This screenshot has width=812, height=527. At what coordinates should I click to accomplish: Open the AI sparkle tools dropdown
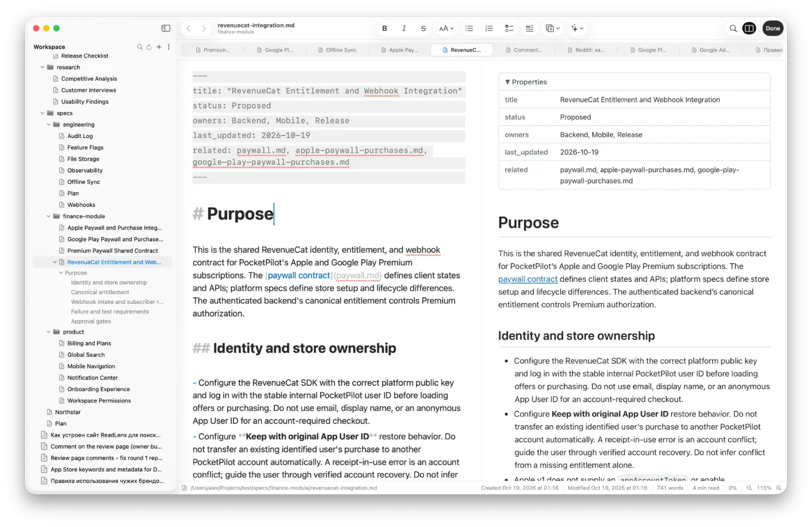[x=577, y=28]
